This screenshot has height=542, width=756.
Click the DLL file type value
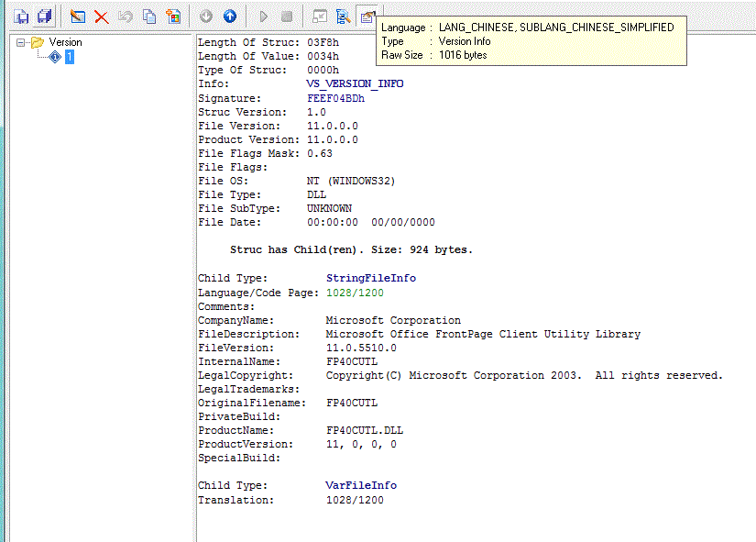click(x=316, y=195)
